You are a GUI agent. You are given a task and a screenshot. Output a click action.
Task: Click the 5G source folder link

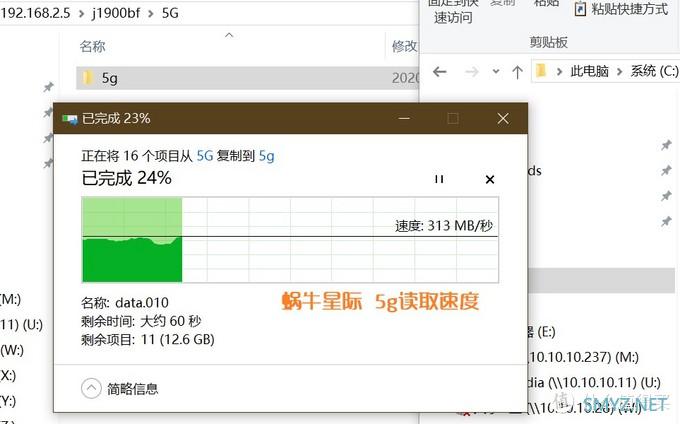tap(205, 156)
